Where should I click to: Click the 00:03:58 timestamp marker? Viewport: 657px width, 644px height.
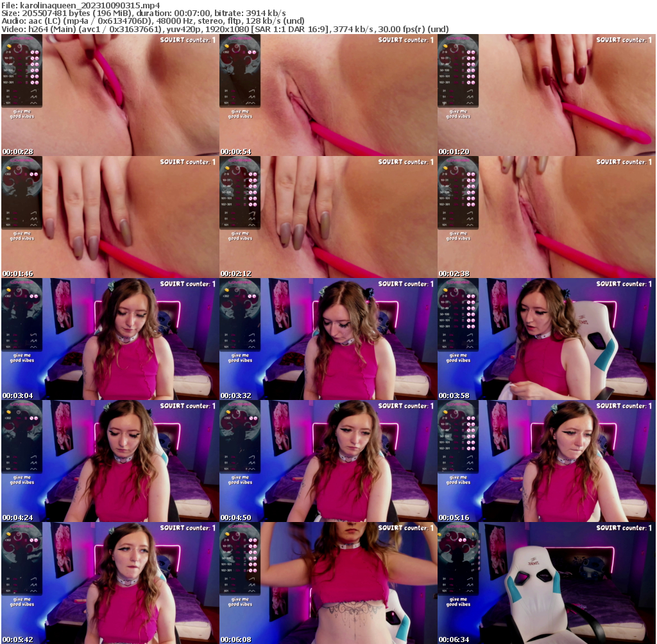[x=452, y=394]
